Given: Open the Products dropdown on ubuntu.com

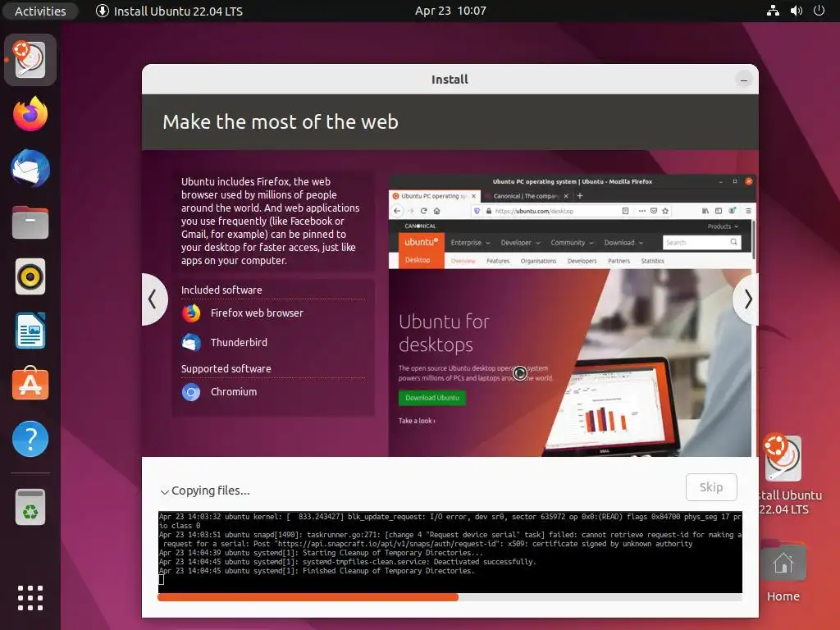Looking at the screenshot, I should click(723, 226).
